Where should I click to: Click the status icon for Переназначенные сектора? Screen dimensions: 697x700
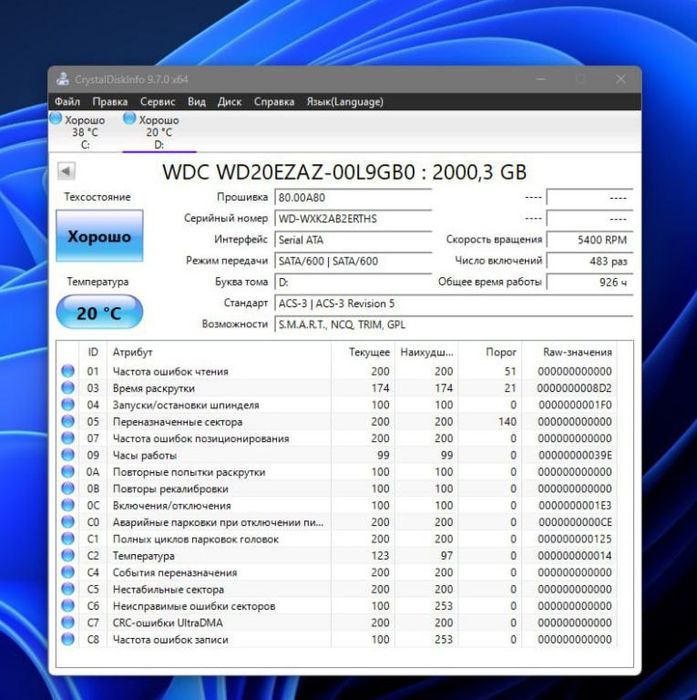(68, 421)
